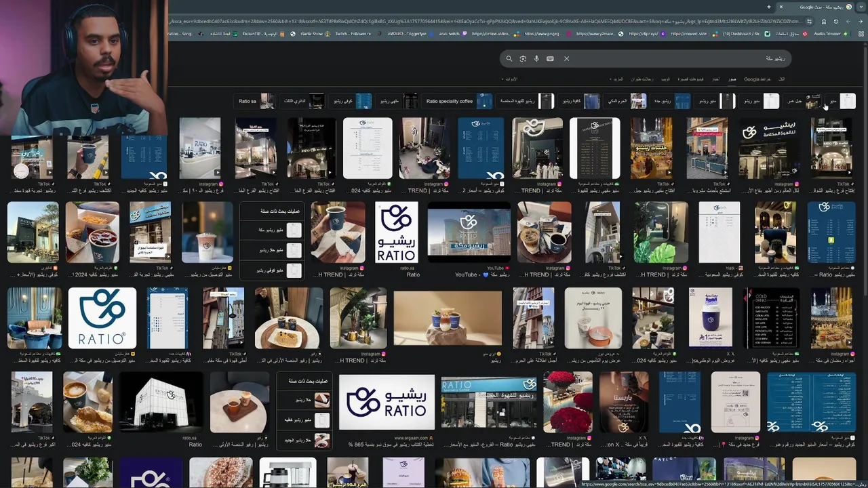
Task: Open the white RATIO logo with Arabic ريشيو thumbnail
Action: [x=397, y=232]
